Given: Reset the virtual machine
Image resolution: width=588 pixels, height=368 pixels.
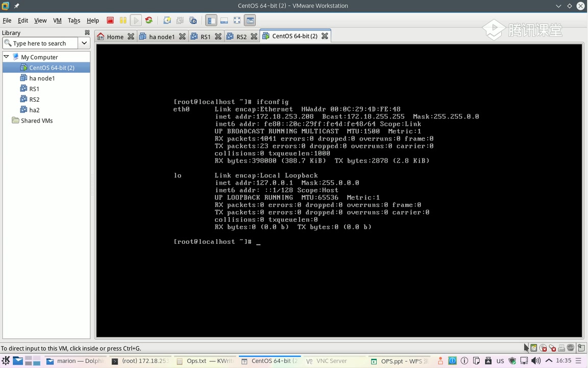Looking at the screenshot, I should [x=149, y=20].
